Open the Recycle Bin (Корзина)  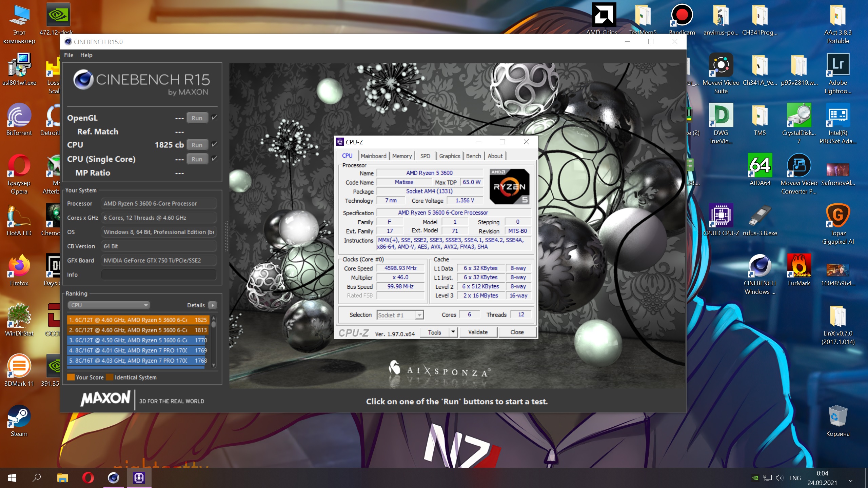(838, 420)
